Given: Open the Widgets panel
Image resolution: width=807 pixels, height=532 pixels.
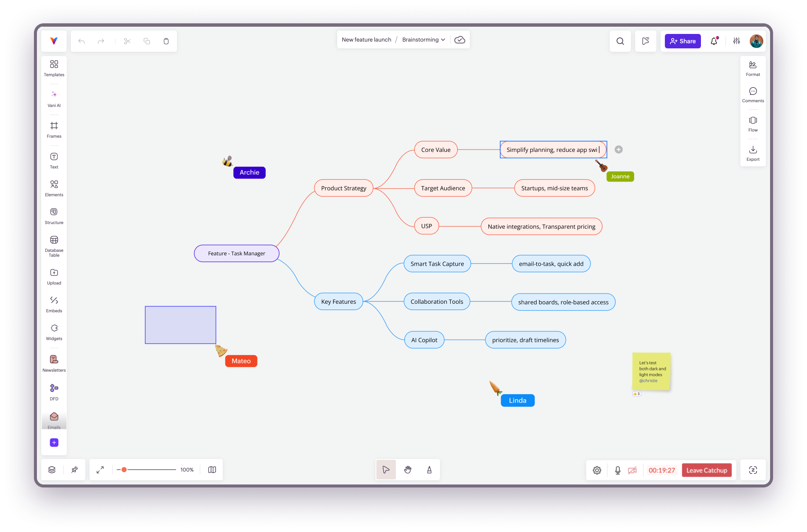Looking at the screenshot, I should (x=54, y=332).
